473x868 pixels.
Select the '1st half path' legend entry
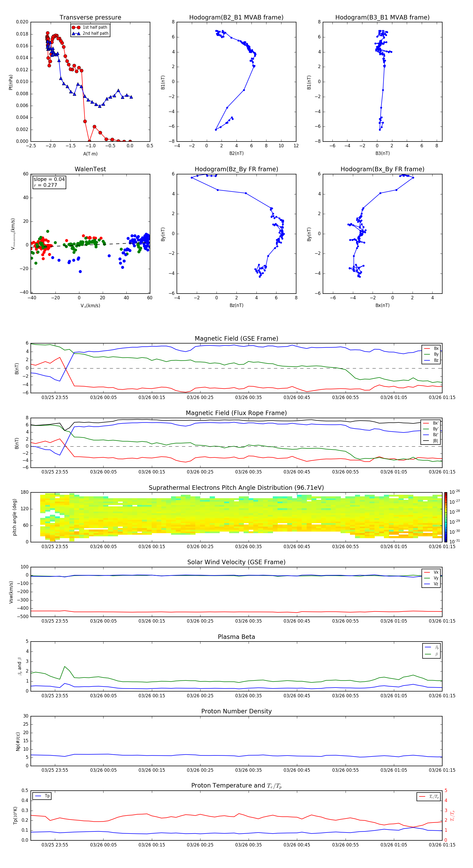(x=90, y=27)
